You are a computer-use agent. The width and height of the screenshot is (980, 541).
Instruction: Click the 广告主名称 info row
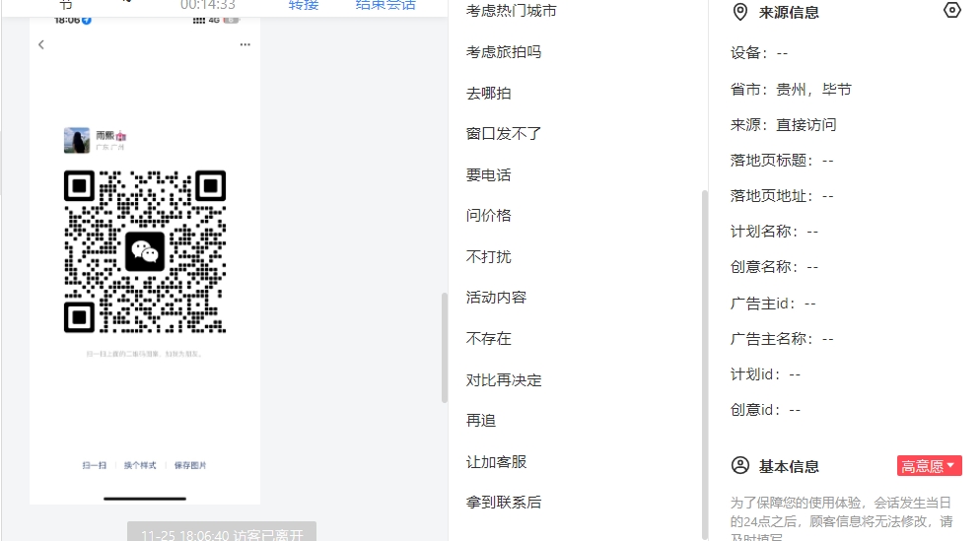[782, 339]
